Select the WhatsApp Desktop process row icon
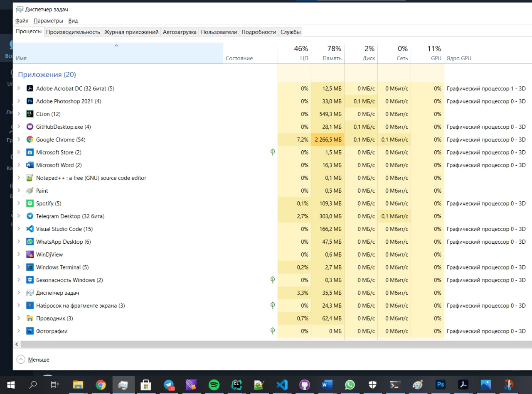532x394 pixels. (30, 242)
